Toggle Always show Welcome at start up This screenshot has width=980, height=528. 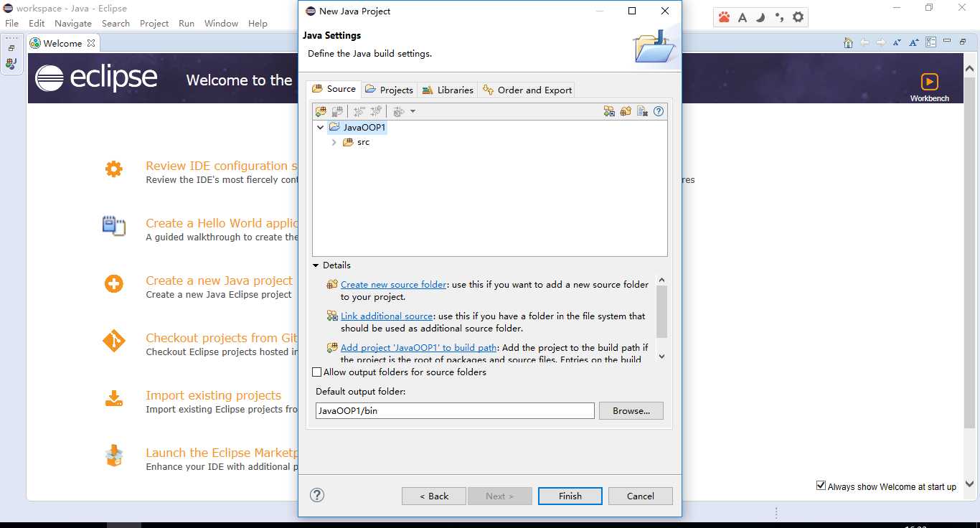coord(821,486)
